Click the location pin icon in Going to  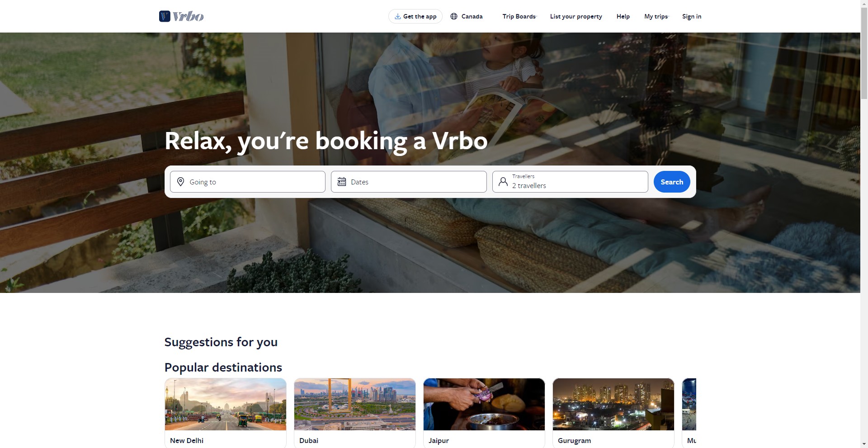coord(180,182)
